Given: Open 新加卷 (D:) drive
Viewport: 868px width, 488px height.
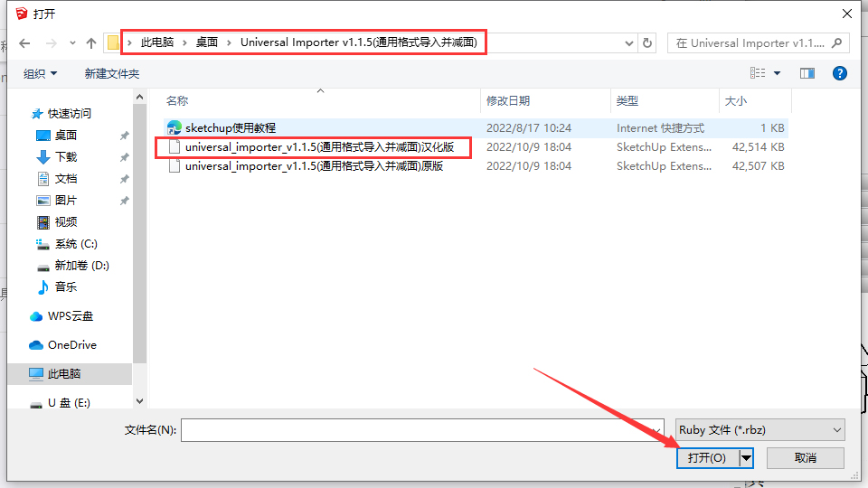Looking at the screenshot, I should (x=72, y=266).
